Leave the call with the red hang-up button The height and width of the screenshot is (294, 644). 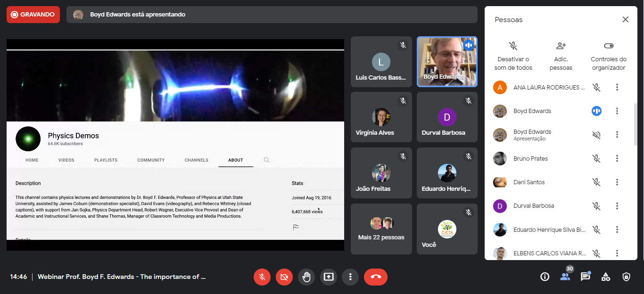pyautogui.click(x=376, y=277)
